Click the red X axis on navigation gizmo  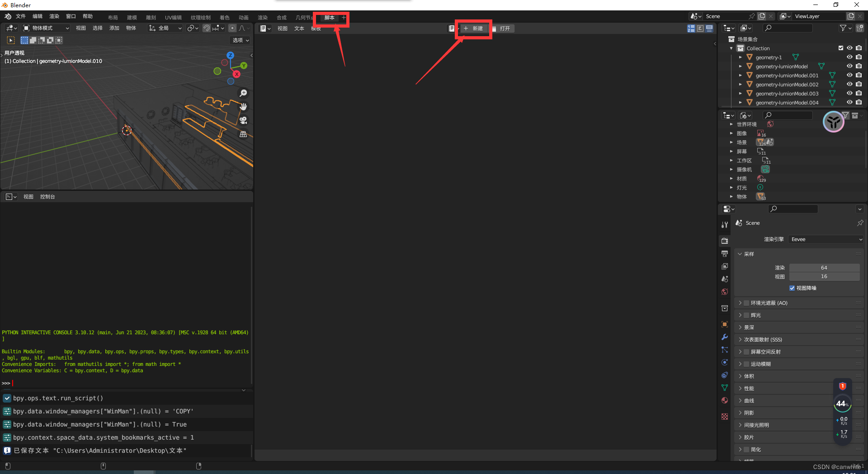(236, 74)
